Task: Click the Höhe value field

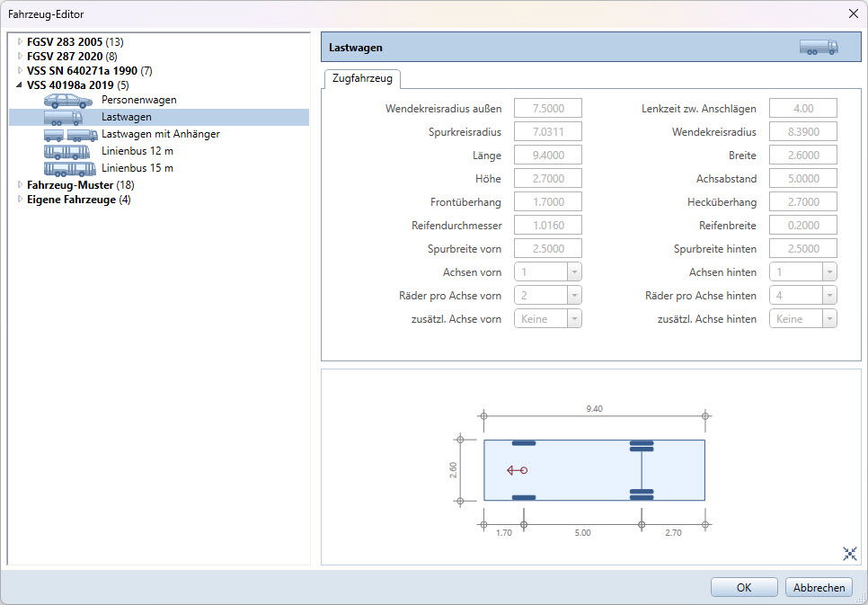Action: [548, 178]
